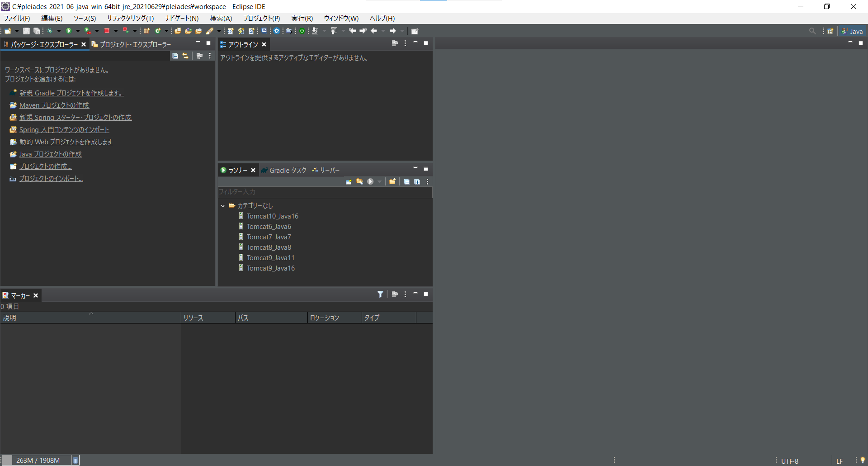Click 動的 Web プロジェクトを作成します link

(x=66, y=142)
